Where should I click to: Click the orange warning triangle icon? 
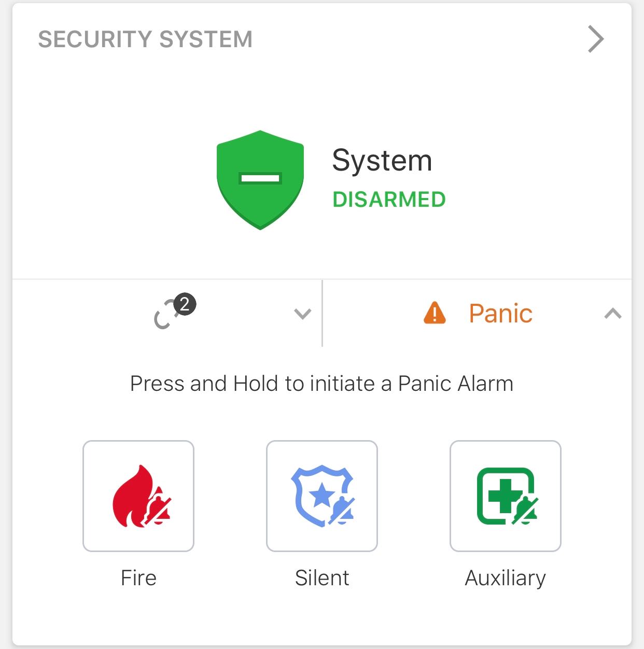coord(435,313)
